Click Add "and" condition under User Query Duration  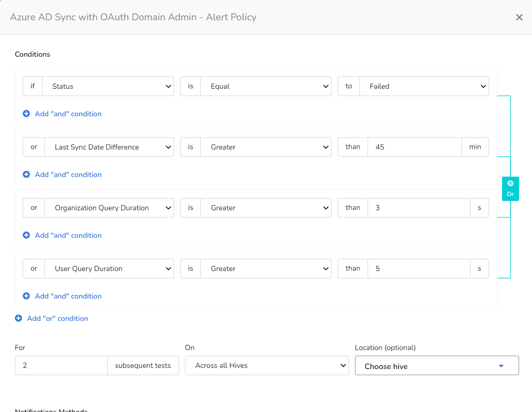pos(68,296)
